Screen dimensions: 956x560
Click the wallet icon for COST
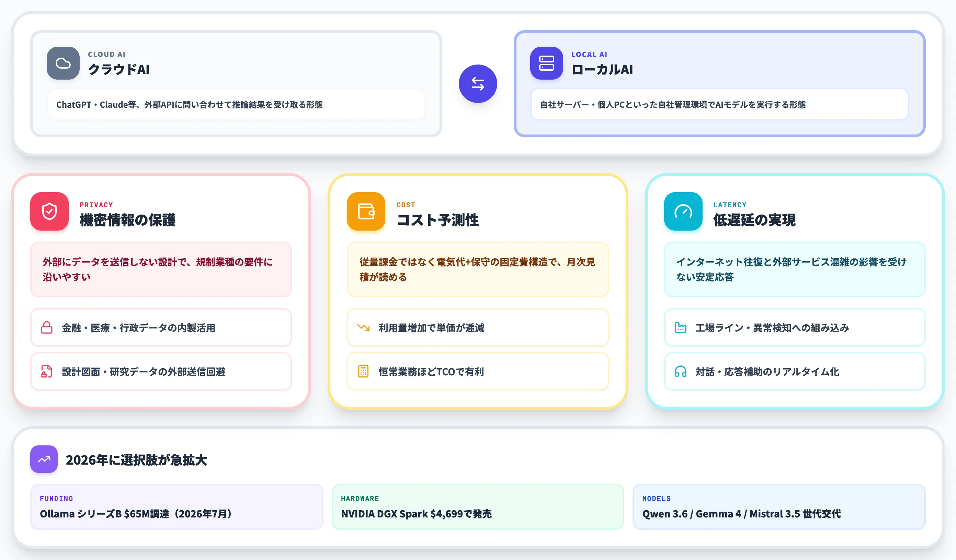(x=366, y=211)
